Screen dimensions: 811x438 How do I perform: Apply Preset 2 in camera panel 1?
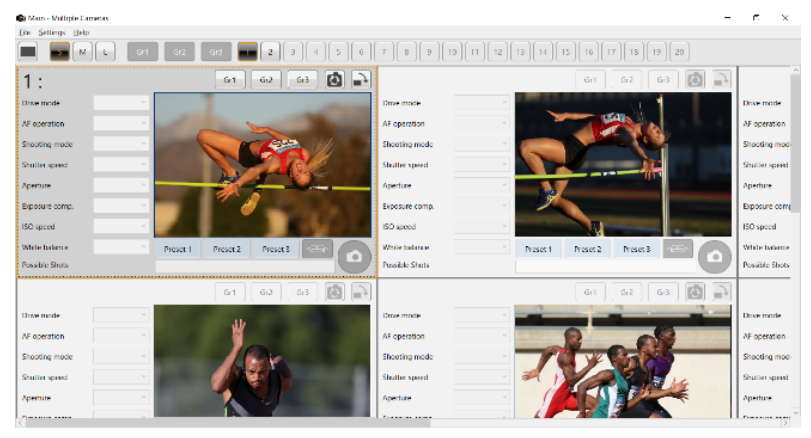point(227,249)
